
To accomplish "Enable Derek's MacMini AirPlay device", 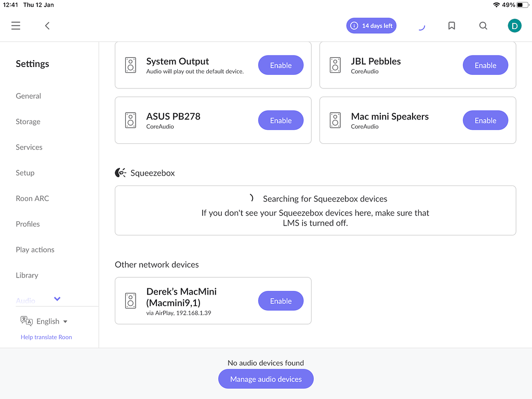I will pyautogui.click(x=281, y=301).
